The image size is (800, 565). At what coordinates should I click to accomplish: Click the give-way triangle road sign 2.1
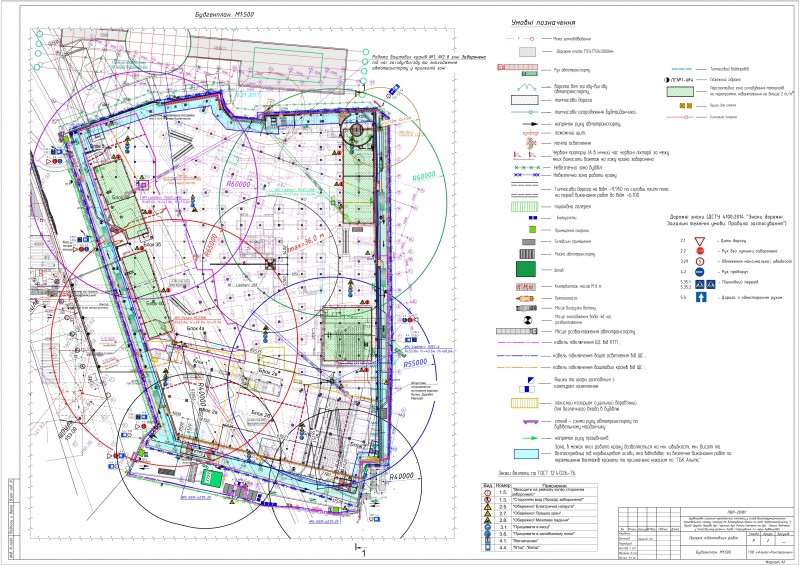pos(699,241)
